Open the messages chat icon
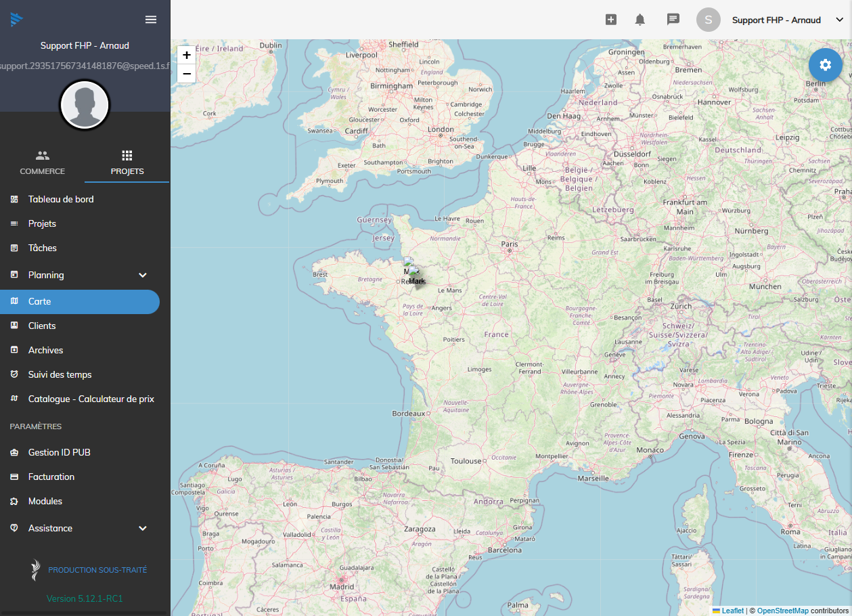852x616 pixels. (673, 20)
